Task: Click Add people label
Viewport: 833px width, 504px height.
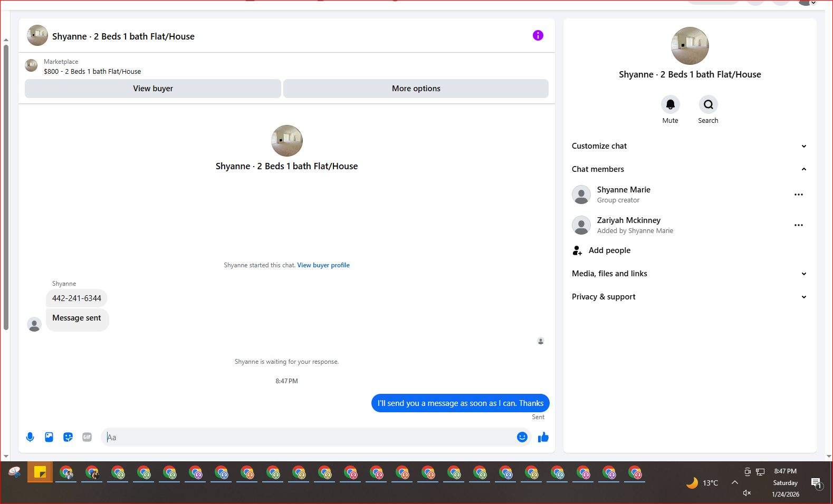Action: (x=609, y=250)
